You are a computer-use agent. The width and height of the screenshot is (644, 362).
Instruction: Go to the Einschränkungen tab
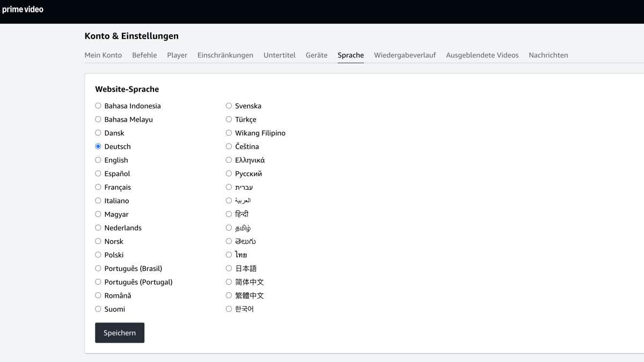click(225, 55)
